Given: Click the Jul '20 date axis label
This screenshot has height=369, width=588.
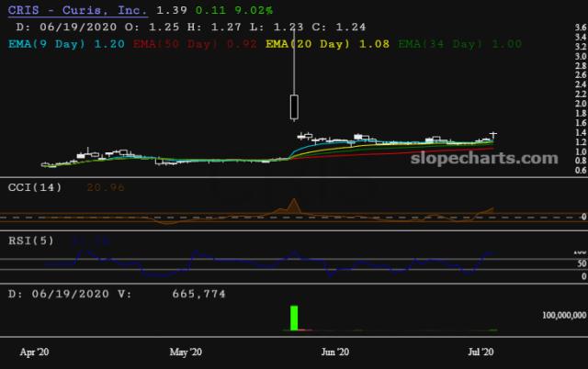Looking at the screenshot, I should 481,352.
